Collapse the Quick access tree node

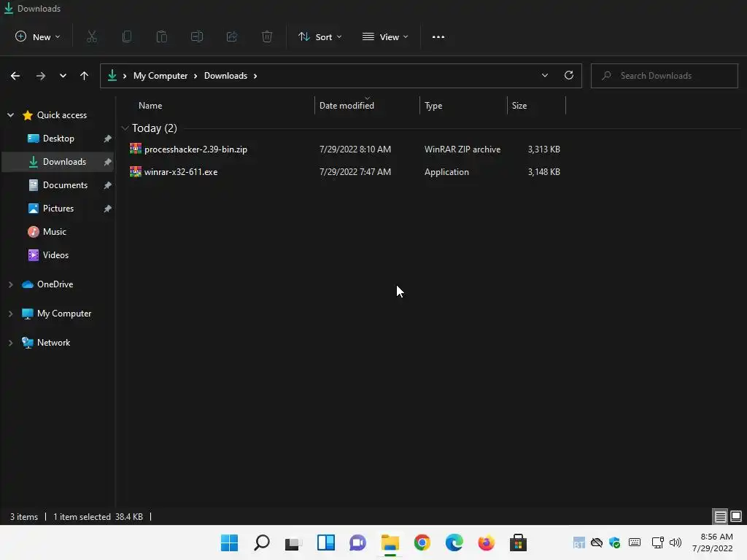coord(10,115)
